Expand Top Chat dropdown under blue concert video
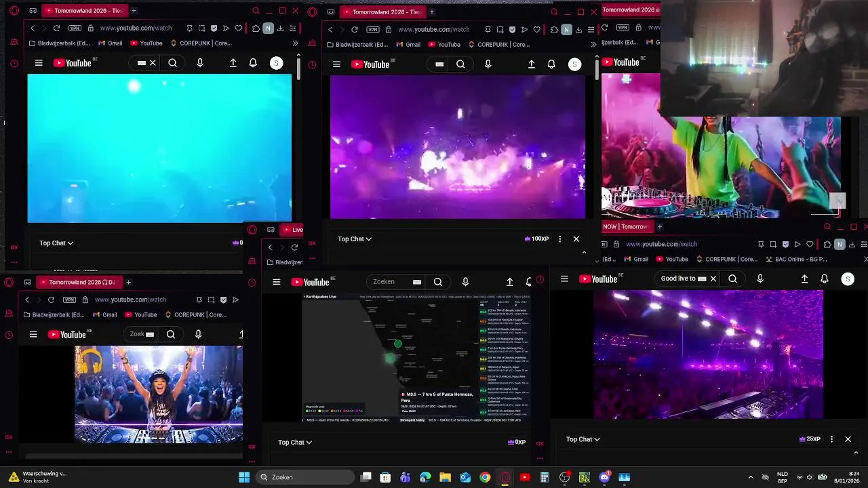Image resolution: width=868 pixels, height=488 pixels. [56, 243]
